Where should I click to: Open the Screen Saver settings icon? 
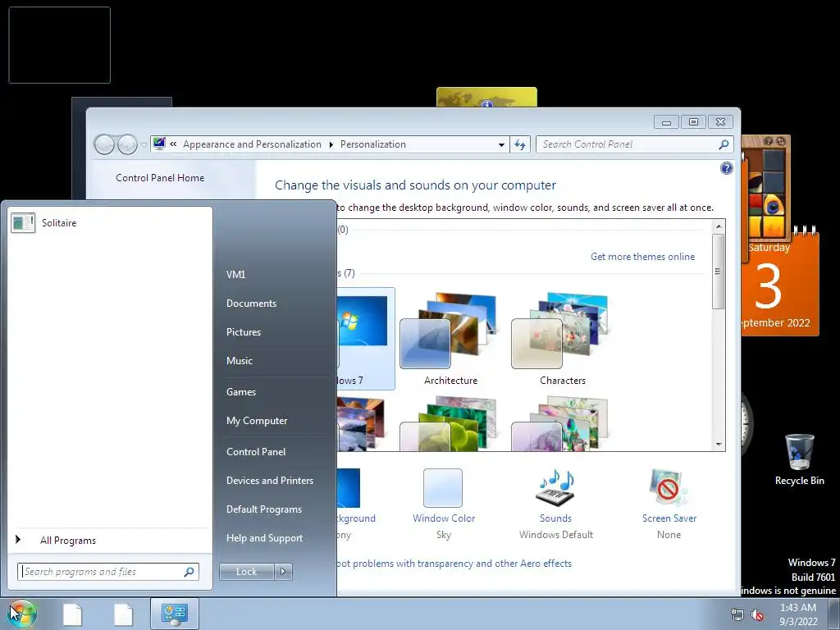point(668,487)
